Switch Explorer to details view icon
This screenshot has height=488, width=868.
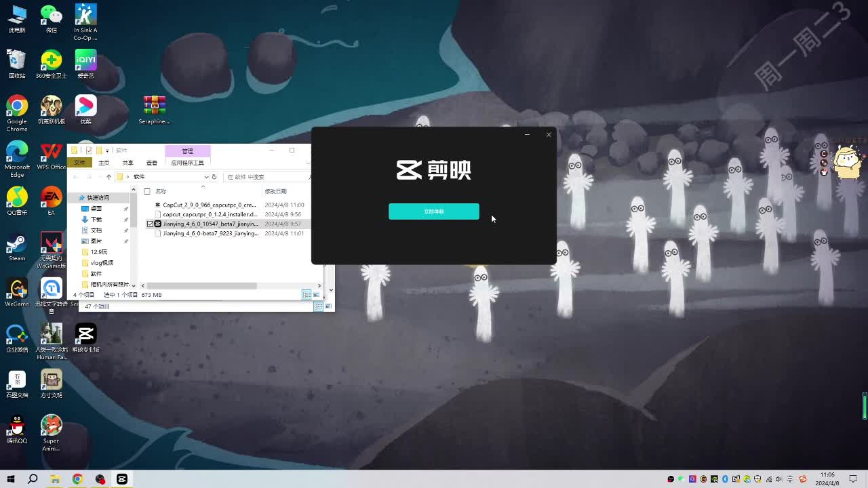click(307, 295)
